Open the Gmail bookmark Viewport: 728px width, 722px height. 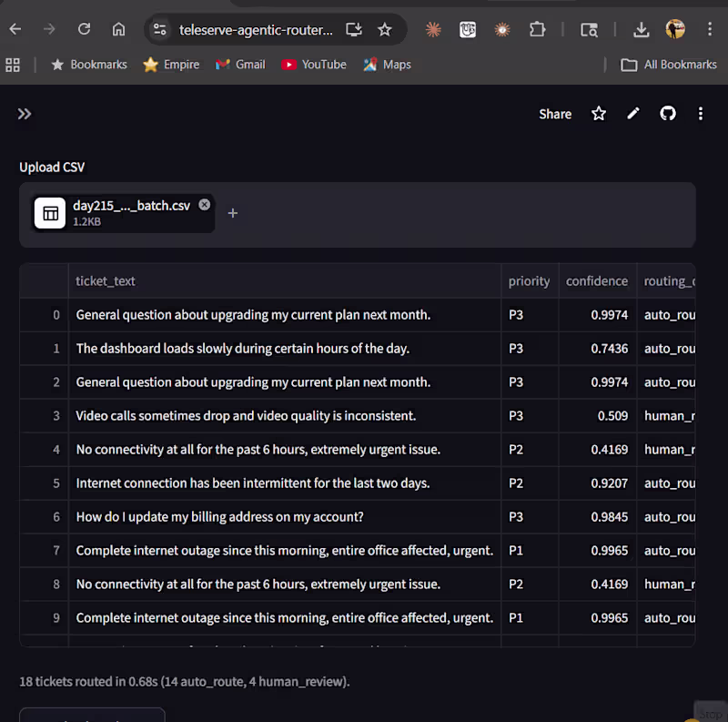tap(240, 65)
